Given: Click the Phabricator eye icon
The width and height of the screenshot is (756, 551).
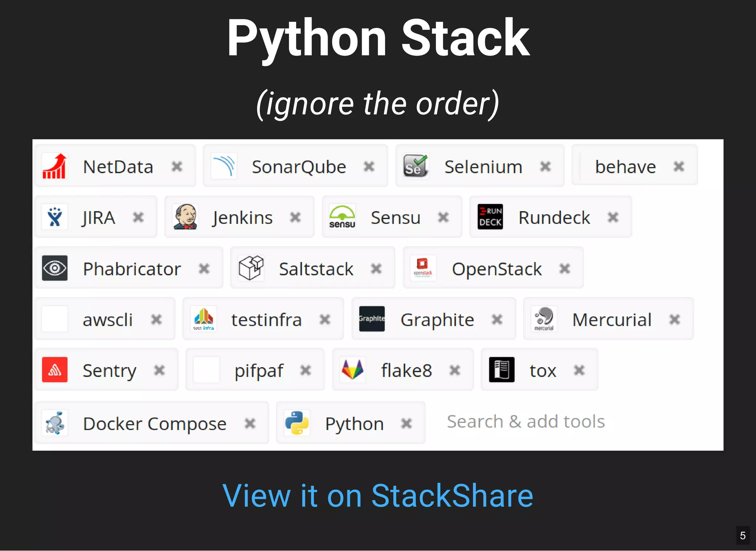Looking at the screenshot, I should click(55, 268).
